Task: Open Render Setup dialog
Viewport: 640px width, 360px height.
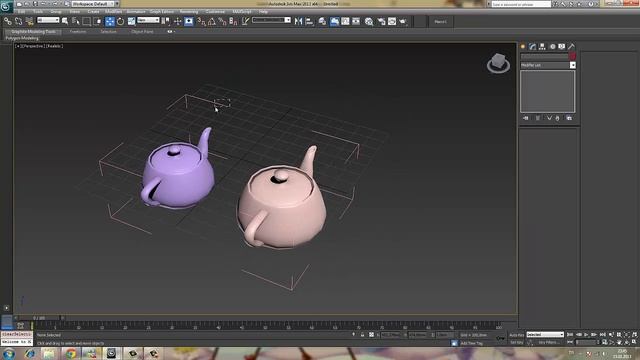Action: pos(382,21)
